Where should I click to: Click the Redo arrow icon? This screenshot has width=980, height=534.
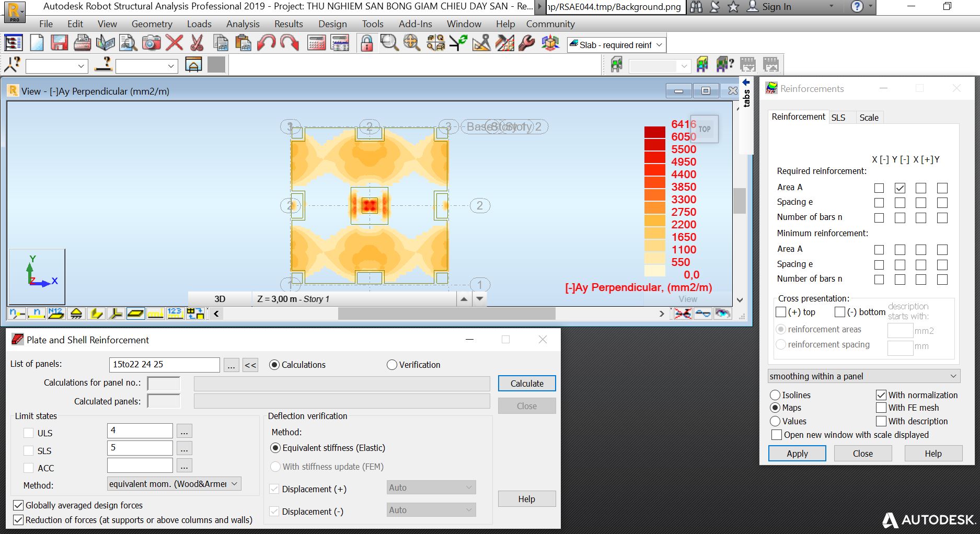coord(289,43)
